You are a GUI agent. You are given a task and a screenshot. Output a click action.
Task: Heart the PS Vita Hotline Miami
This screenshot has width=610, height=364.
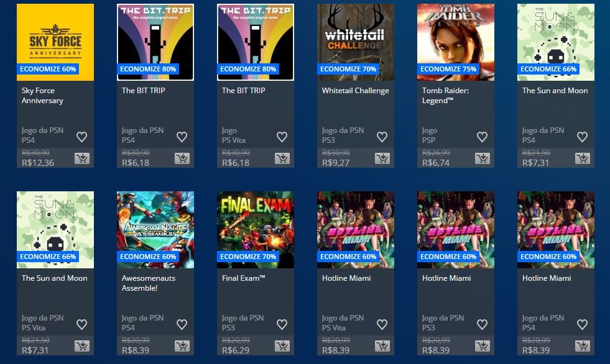click(382, 324)
